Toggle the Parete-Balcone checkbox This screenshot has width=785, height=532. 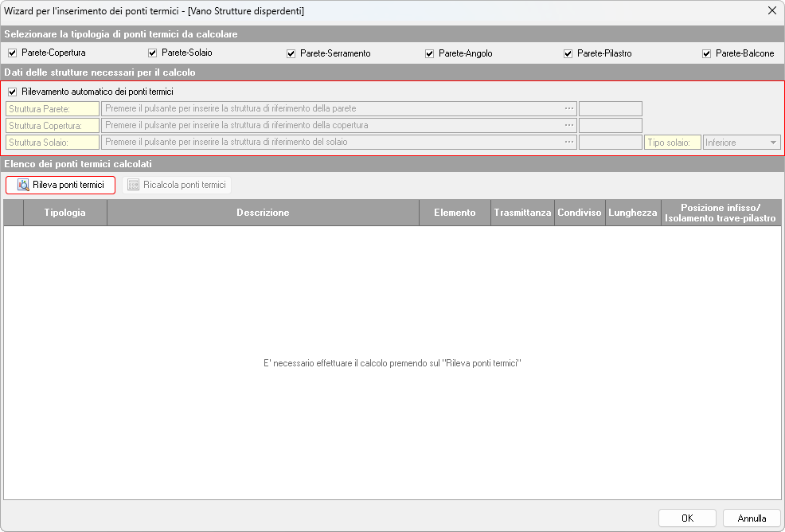[706, 53]
